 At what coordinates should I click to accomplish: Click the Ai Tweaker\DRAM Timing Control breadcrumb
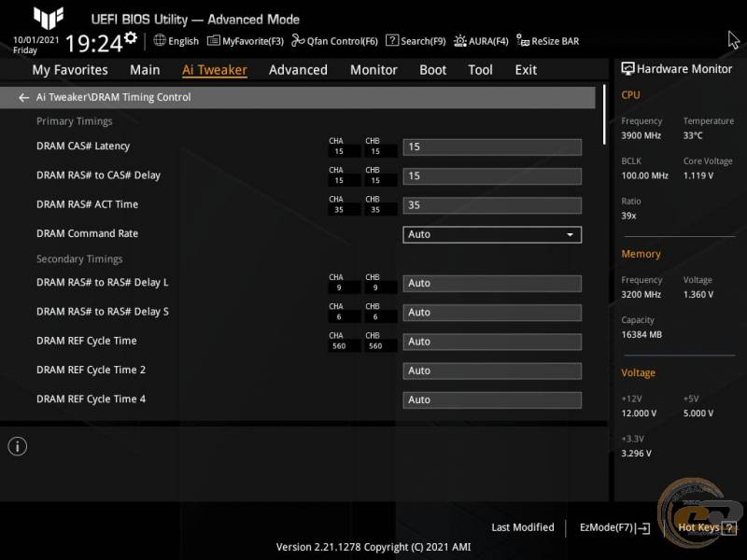point(113,97)
